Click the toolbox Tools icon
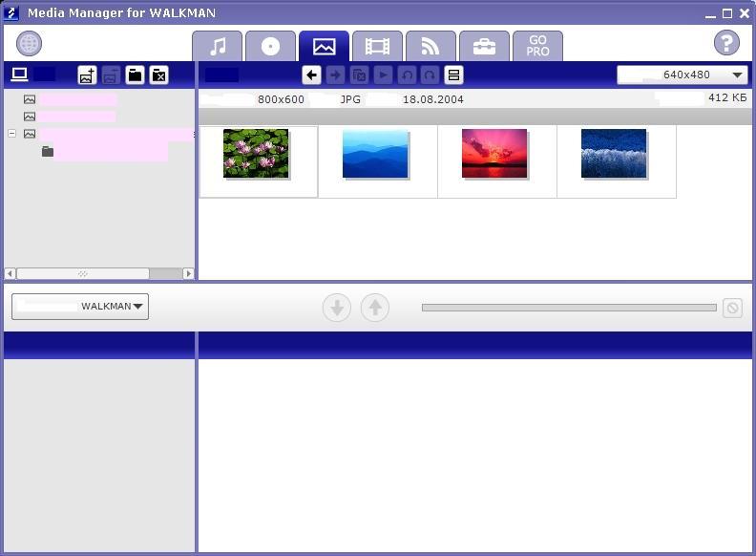This screenshot has height=556, width=756. (484, 46)
